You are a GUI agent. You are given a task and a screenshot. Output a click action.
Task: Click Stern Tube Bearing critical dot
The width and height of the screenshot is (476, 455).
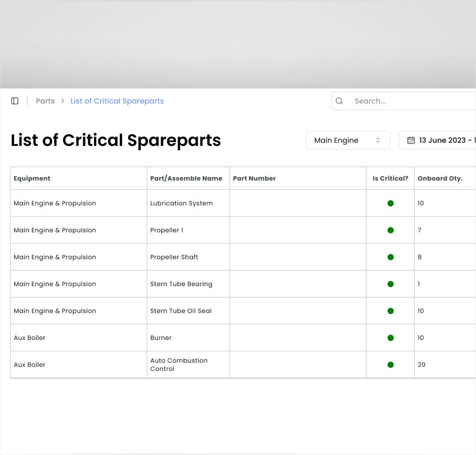tap(390, 284)
